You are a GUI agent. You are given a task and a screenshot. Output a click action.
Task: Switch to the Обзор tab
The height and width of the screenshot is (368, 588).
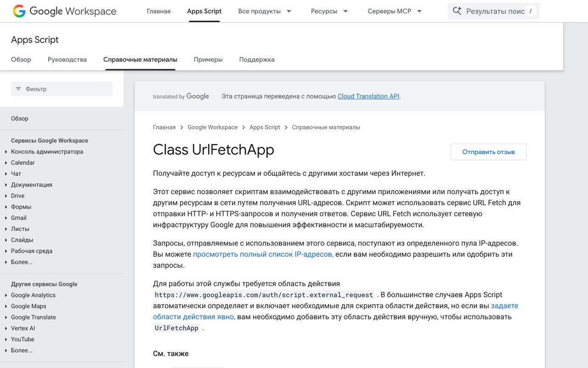(x=21, y=59)
